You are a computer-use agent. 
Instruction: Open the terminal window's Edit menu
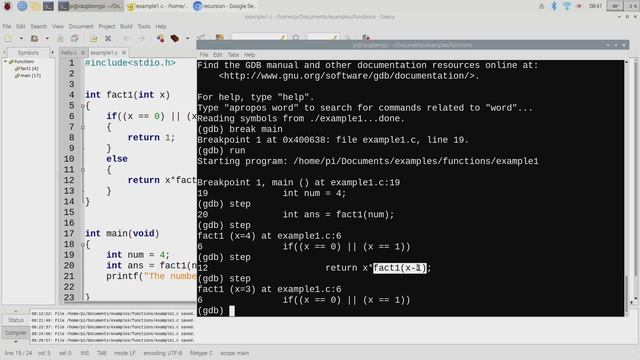(x=218, y=55)
